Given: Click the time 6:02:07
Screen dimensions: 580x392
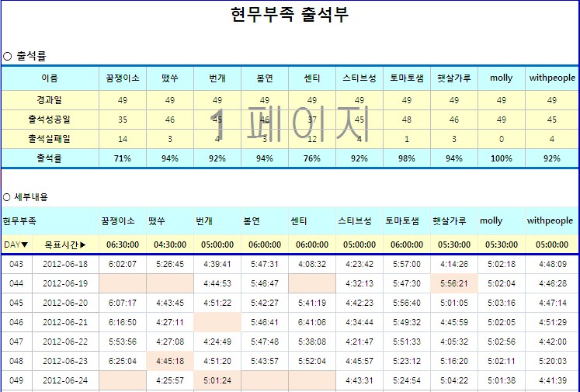Looking at the screenshot, I should [123, 264].
